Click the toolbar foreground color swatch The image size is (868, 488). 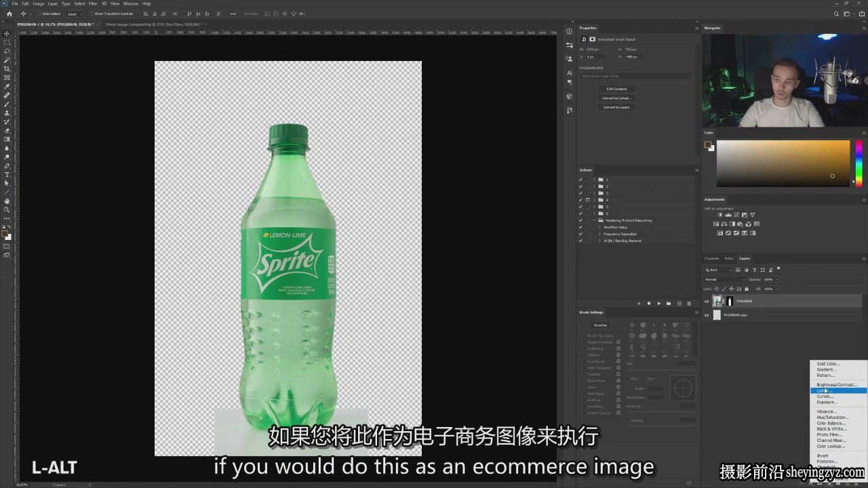(x=5, y=234)
